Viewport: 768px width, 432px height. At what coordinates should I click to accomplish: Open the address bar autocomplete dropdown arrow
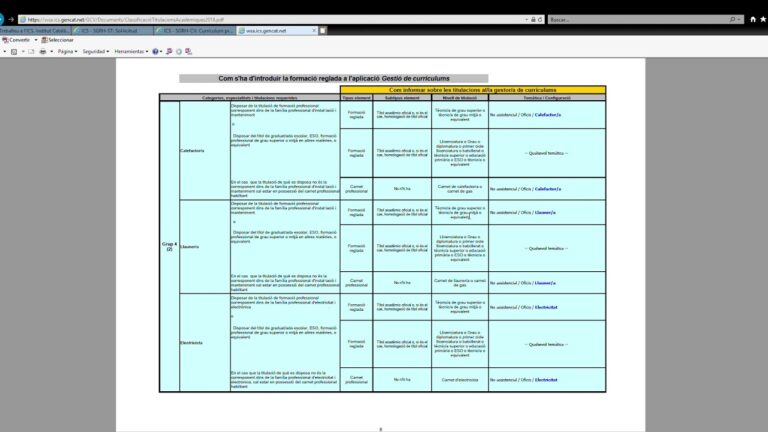tap(527, 20)
